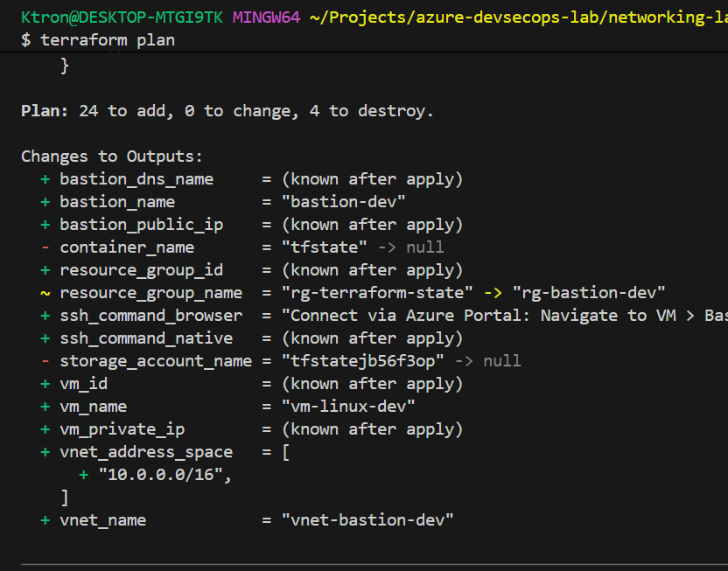The width and height of the screenshot is (728, 571).
Task: Click the "rg-bastion-dev" new value
Action: click(589, 293)
